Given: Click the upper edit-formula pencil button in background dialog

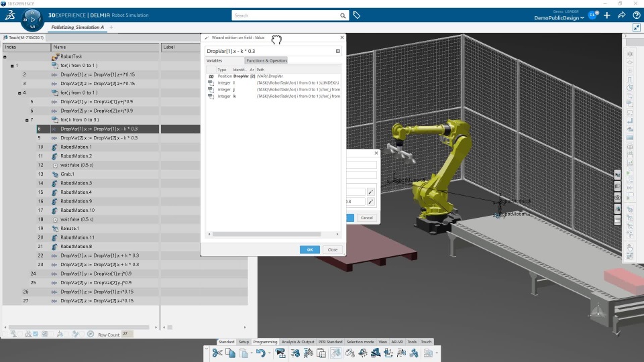Looking at the screenshot, I should [x=370, y=192].
